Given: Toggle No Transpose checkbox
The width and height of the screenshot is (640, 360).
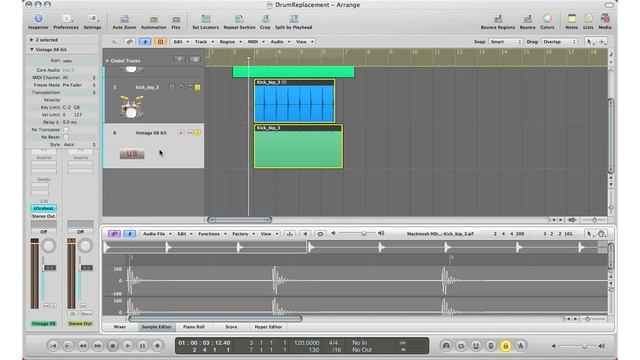Looking at the screenshot, I should coord(66,129).
